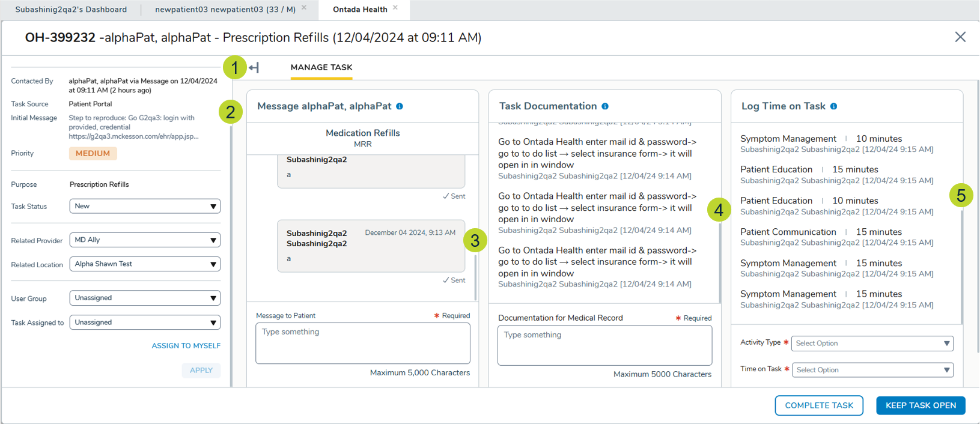Open the Related Provider dropdown
Screen dimensions: 980x424
coord(145,240)
